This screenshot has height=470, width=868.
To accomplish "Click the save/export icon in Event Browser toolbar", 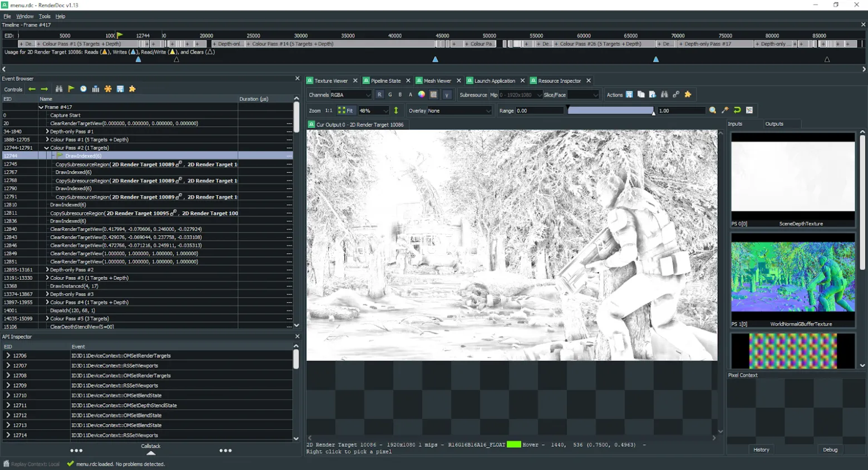I will pyautogui.click(x=120, y=89).
